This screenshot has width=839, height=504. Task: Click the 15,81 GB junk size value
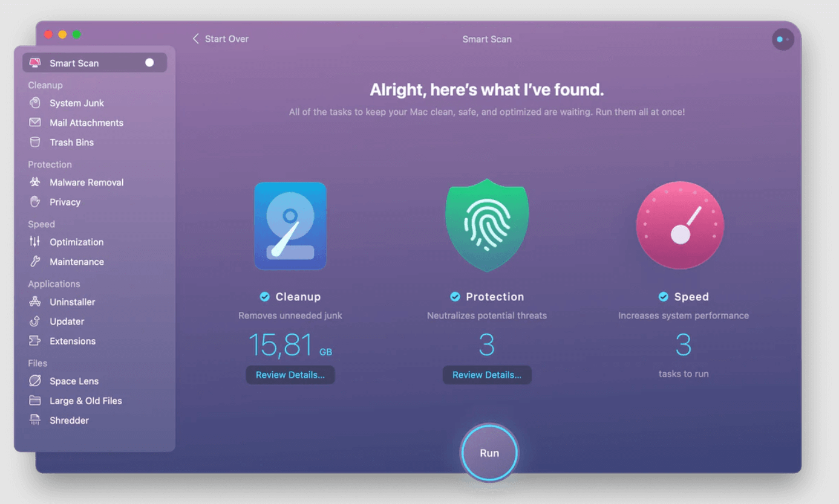pyautogui.click(x=290, y=345)
